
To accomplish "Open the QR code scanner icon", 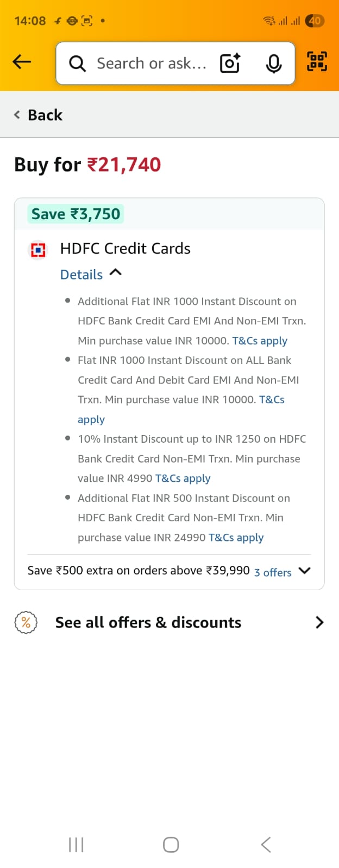I will [x=317, y=61].
